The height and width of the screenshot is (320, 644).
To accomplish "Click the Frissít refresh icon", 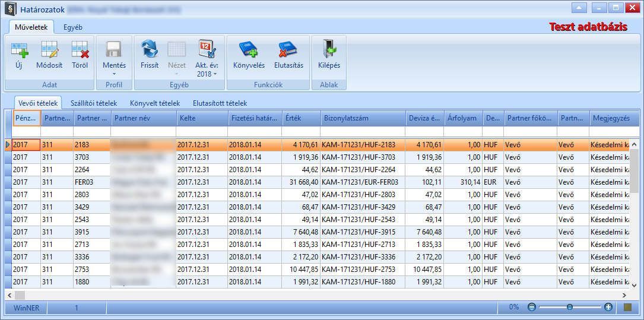I will (x=150, y=49).
